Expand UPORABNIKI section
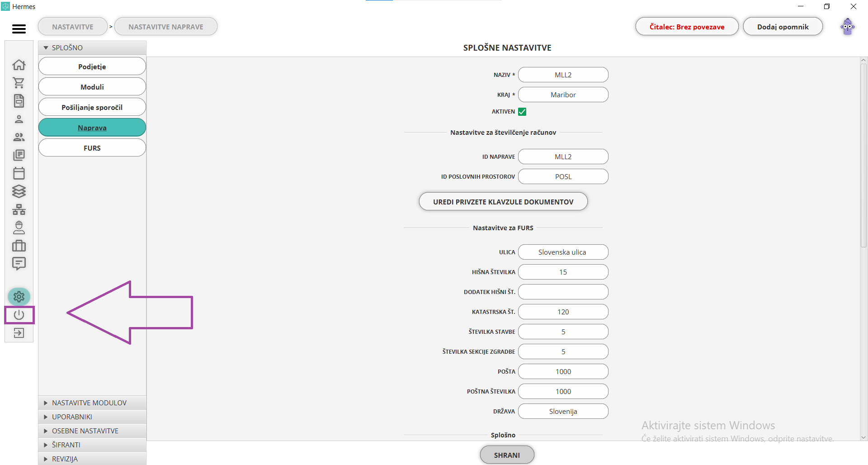The image size is (868, 465). tap(92, 417)
